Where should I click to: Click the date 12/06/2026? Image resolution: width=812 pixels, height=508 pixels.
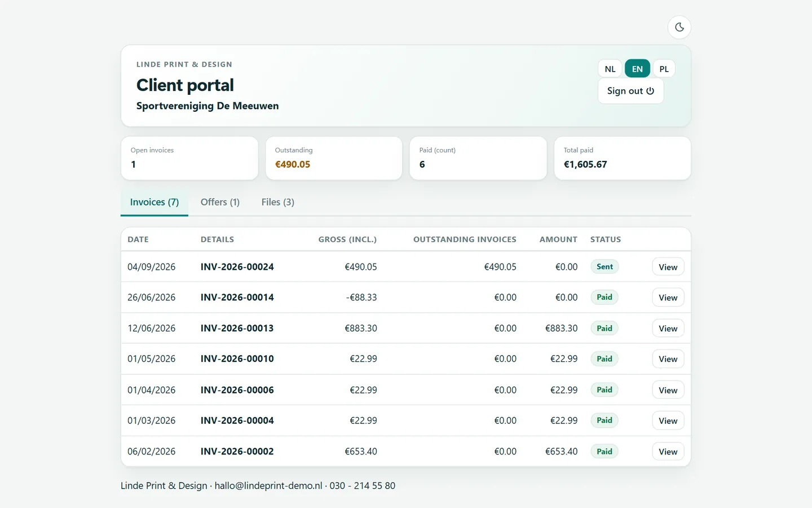coord(152,329)
